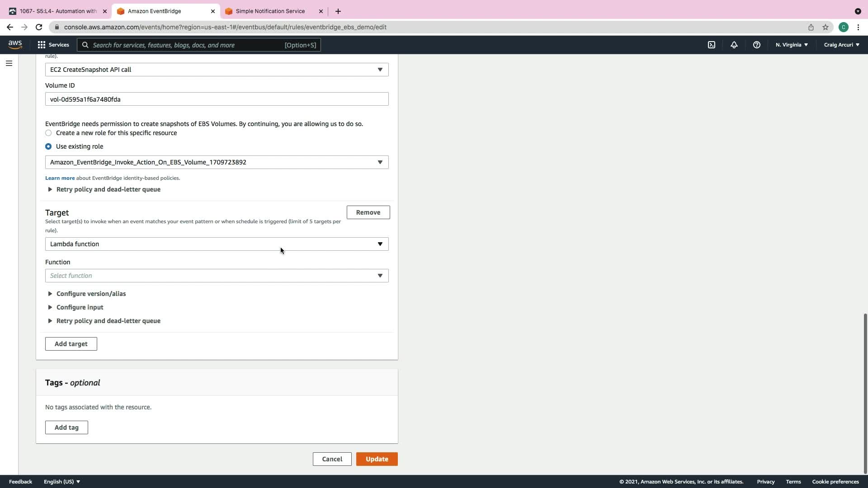Screen dimensions: 868x488
Task: Click the page vertical scrollbar
Action: click(x=865, y=393)
